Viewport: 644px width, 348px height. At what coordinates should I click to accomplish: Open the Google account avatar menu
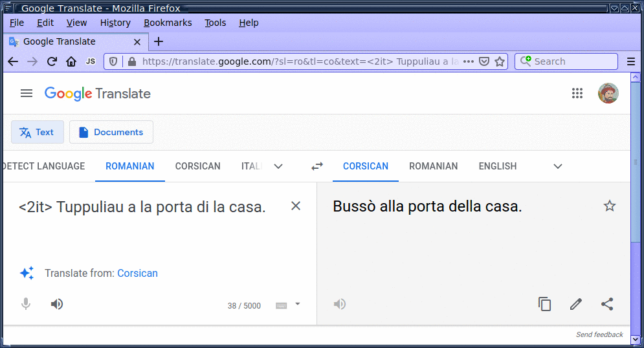click(x=608, y=93)
